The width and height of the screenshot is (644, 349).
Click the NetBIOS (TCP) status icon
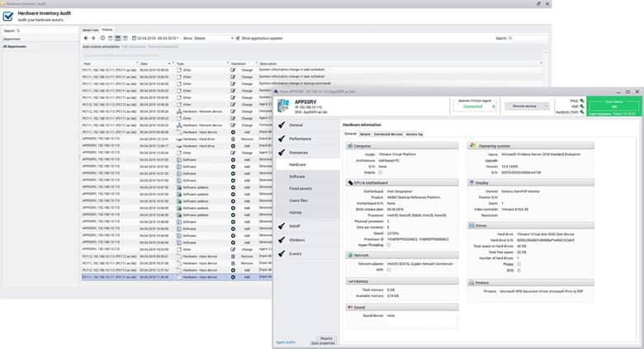point(582,111)
